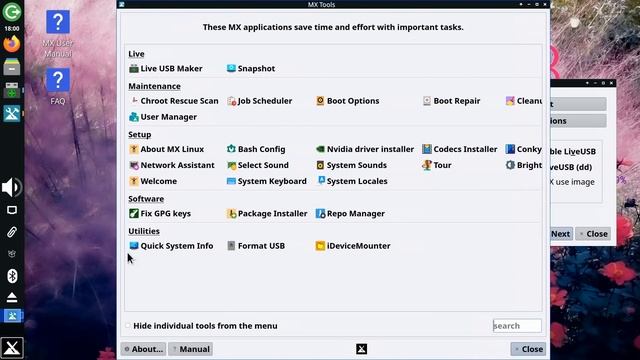Launch Fix GPG keys
Viewport: 640px width, 360px height.
(x=160, y=213)
